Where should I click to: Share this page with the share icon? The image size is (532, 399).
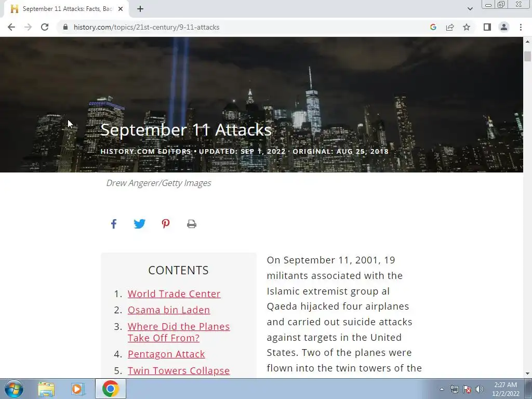(x=450, y=27)
